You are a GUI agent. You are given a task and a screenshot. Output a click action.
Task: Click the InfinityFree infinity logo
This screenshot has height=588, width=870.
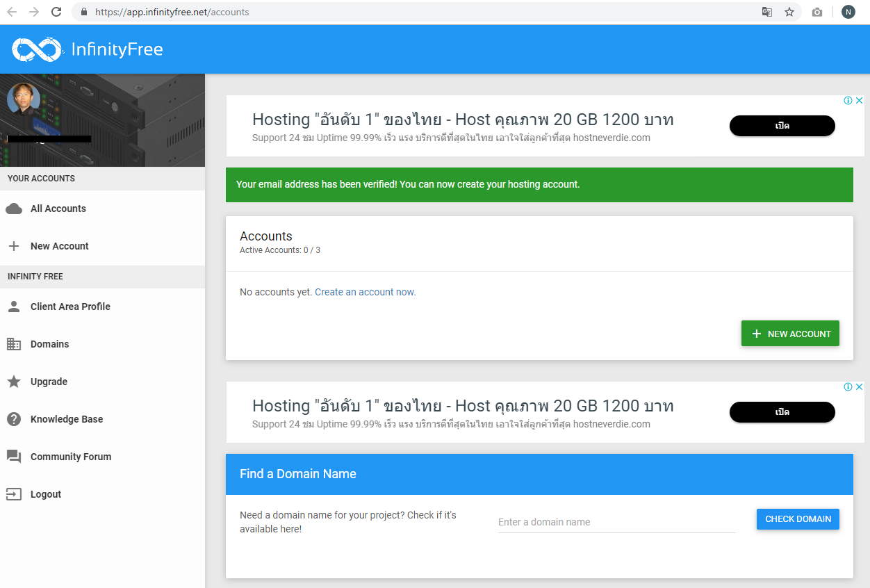[37, 49]
